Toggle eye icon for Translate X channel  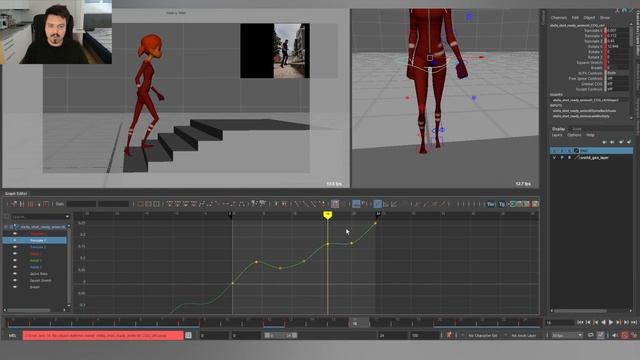point(15,234)
